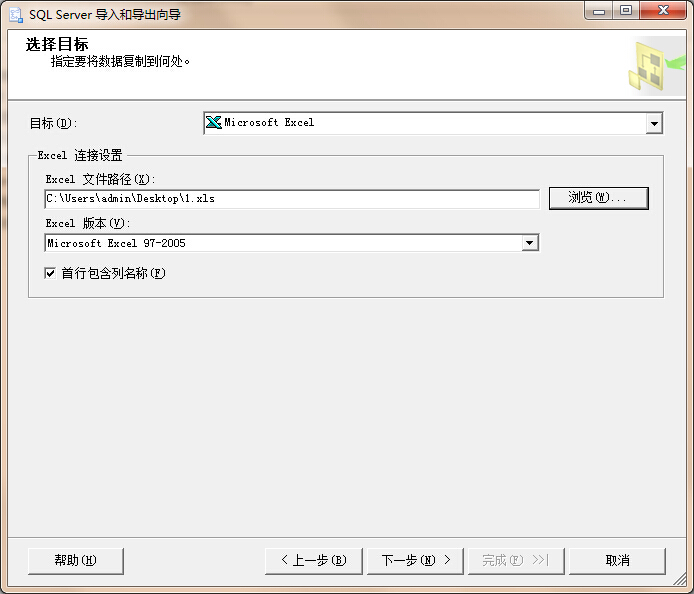Click the Excel 文件路径 input field
Screen dimensions: 694x594
click(292, 199)
